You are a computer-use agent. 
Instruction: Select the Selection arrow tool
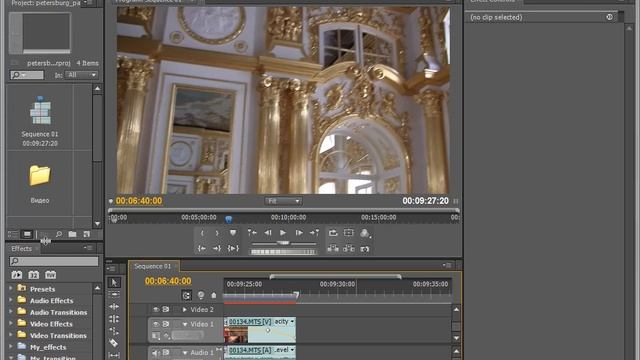point(114,282)
